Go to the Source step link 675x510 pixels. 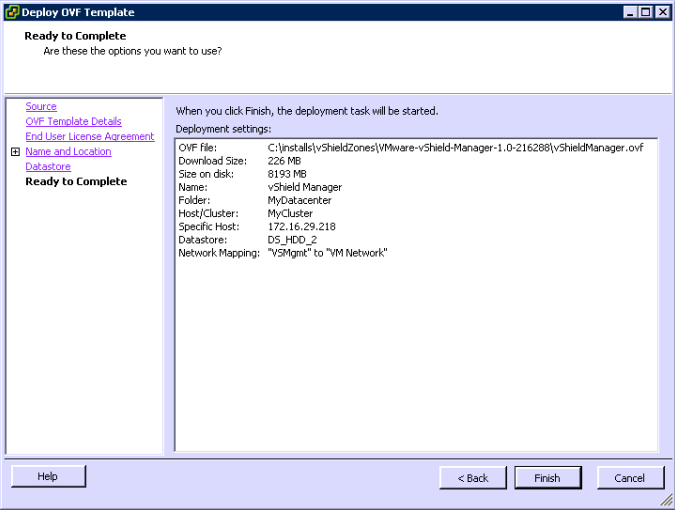click(x=41, y=107)
